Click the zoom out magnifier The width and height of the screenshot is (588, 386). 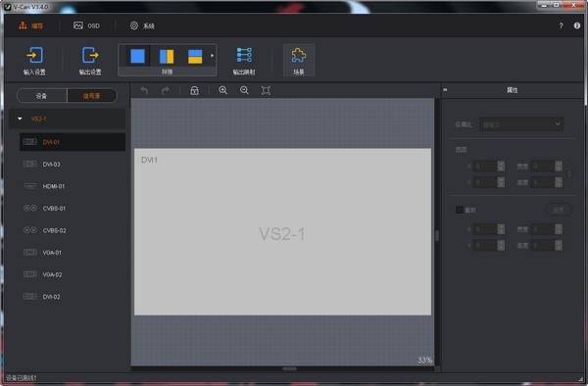pyautogui.click(x=244, y=90)
